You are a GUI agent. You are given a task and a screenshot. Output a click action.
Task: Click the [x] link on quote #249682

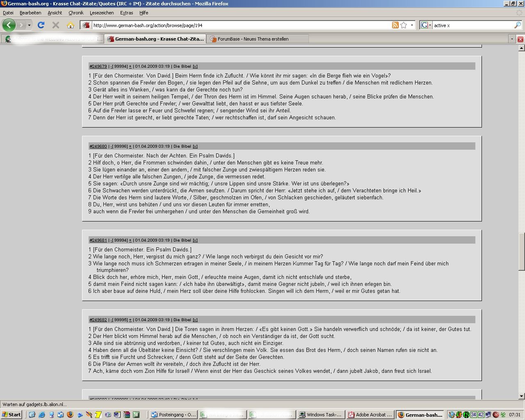click(195, 320)
